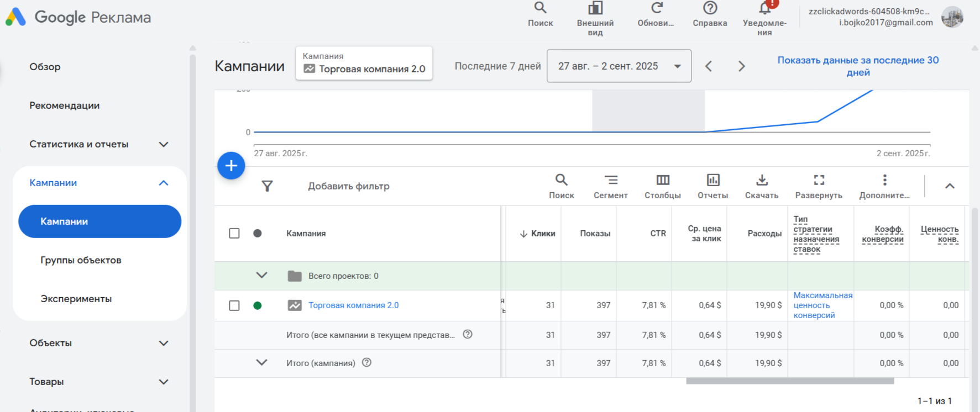Open the Search icon in top bar
980x412 pixels.
[x=540, y=8]
